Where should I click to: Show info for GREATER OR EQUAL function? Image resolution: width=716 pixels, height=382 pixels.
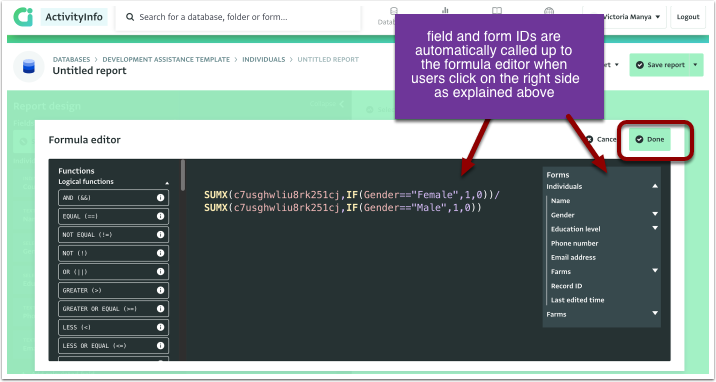click(x=160, y=309)
